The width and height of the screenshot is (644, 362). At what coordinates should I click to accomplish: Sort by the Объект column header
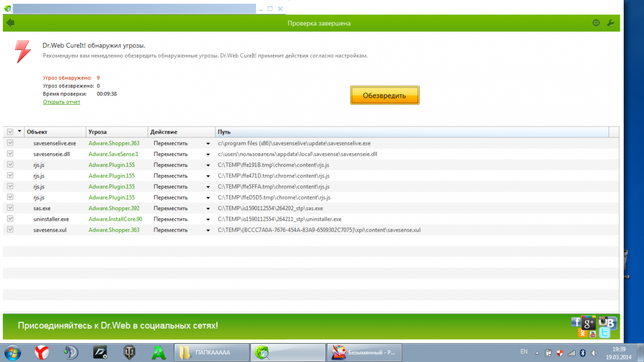coord(55,132)
